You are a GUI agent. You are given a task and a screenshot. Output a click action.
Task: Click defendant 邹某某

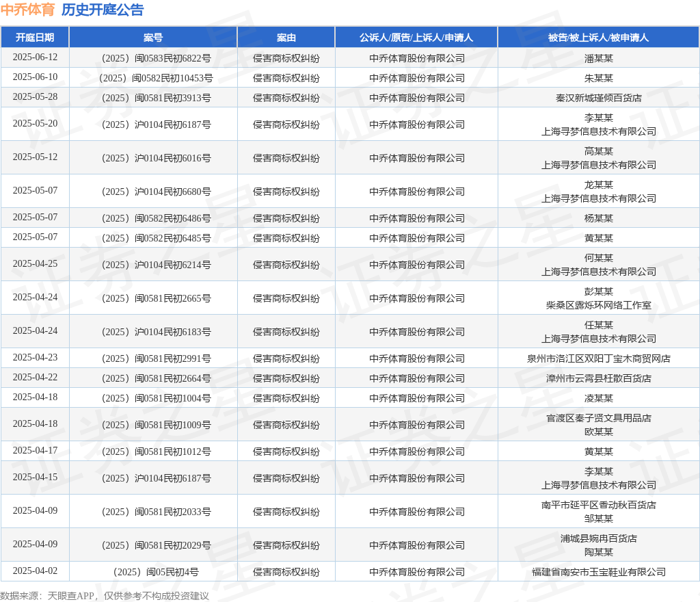point(599,519)
